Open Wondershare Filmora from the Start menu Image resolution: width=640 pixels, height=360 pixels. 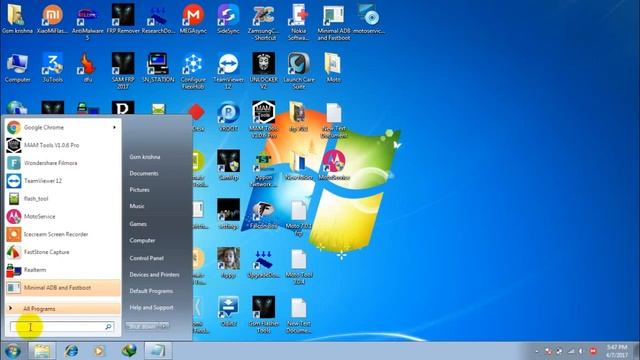(x=63, y=163)
